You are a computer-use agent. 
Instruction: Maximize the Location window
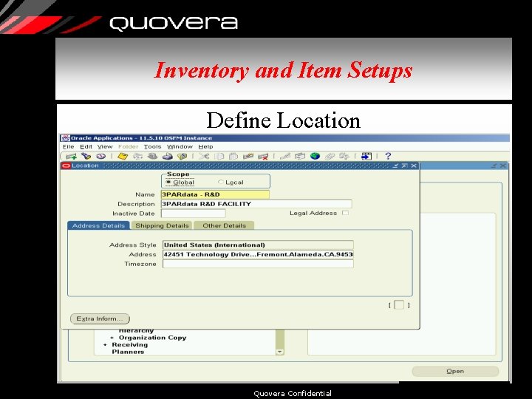tap(404, 166)
